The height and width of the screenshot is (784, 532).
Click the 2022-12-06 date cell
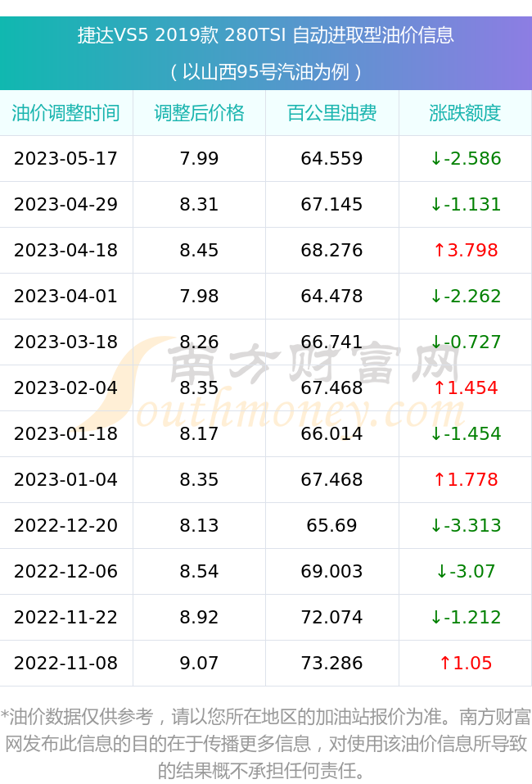(x=66, y=571)
